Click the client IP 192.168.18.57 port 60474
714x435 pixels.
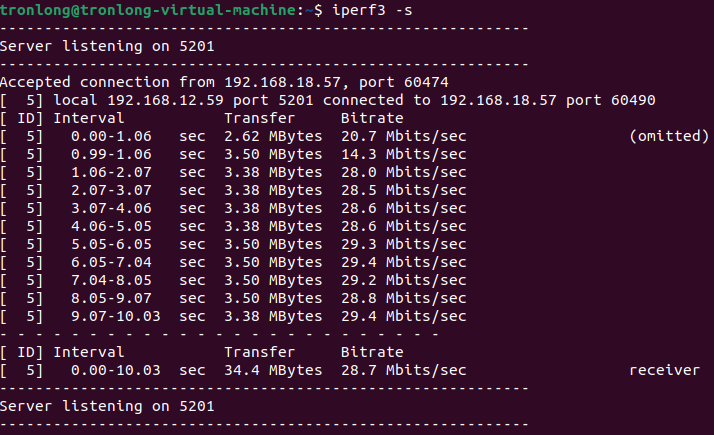tap(336, 82)
